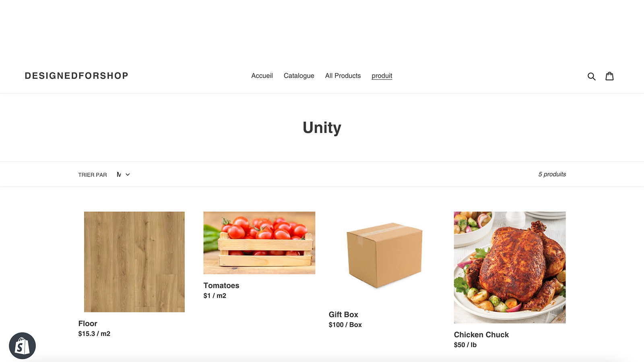Click the Unity collection heading

click(322, 128)
